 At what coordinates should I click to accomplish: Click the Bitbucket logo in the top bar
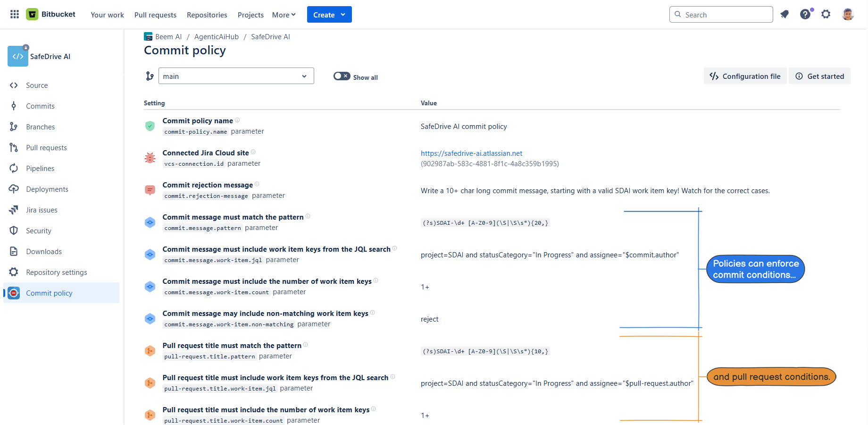tap(51, 14)
